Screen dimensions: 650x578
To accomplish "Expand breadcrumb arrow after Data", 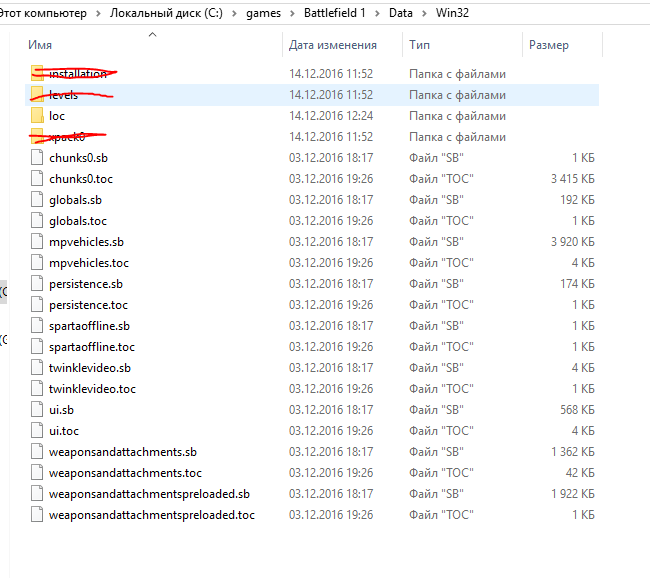I will [424, 14].
